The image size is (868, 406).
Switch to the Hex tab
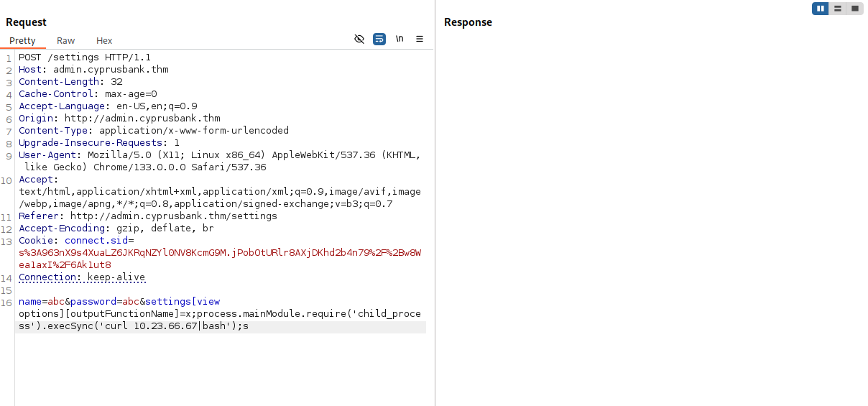coord(104,41)
